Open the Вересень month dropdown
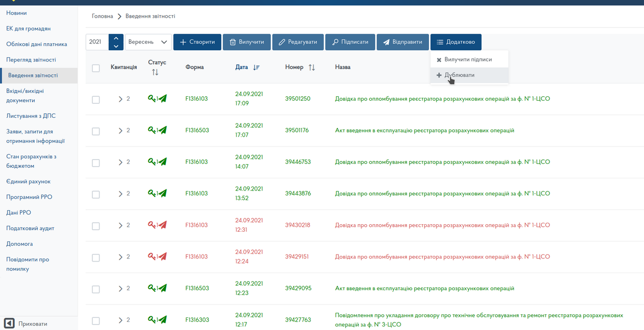Image resolution: width=644 pixels, height=330 pixels. [x=148, y=42]
